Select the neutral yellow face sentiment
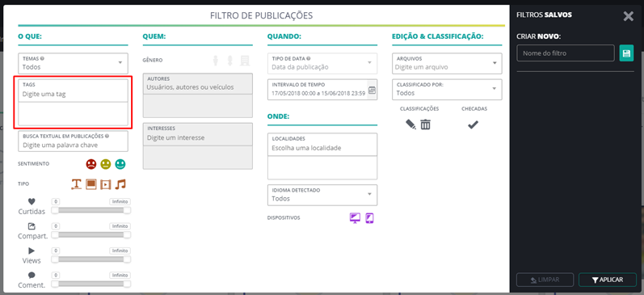The image size is (644, 295). pos(106,164)
